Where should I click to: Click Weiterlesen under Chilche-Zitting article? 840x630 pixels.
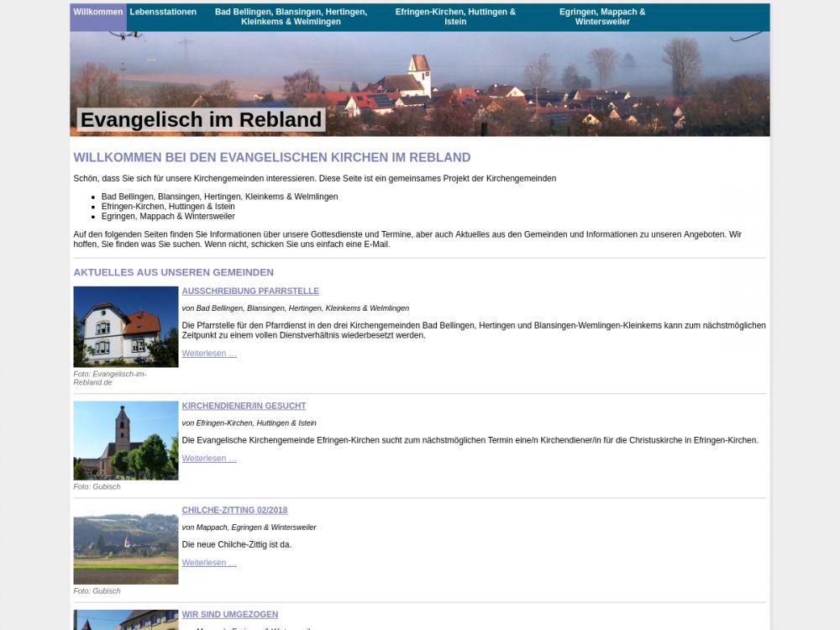(x=209, y=563)
